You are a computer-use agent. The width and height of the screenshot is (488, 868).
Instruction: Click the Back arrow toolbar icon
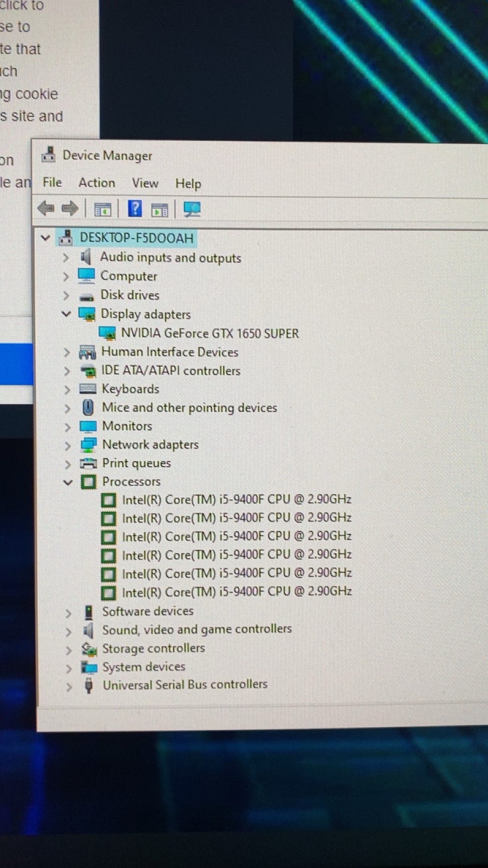[46, 208]
